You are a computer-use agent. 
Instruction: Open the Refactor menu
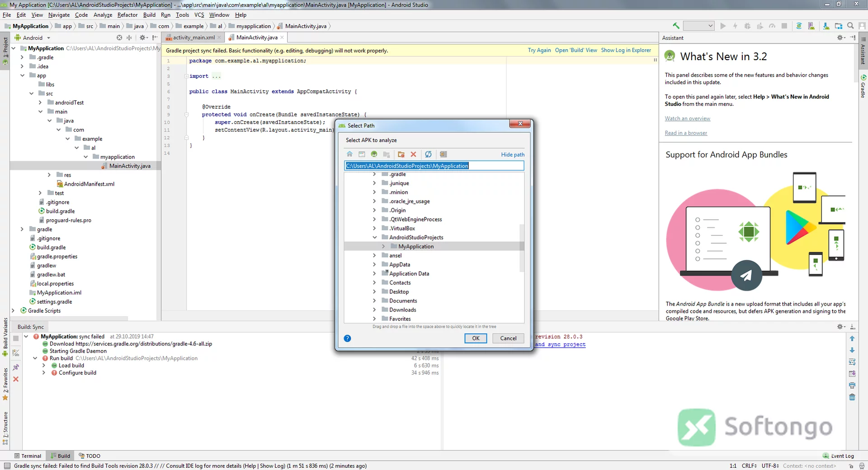click(x=127, y=15)
